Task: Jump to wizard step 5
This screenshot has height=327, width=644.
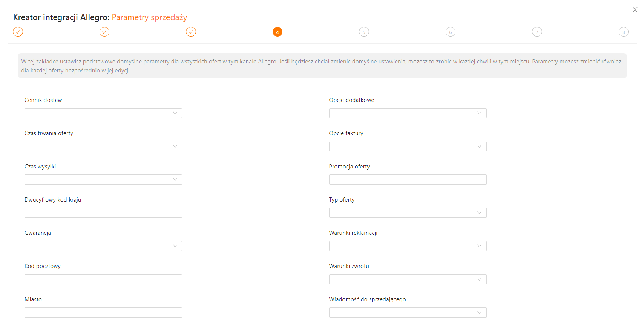Action: [x=364, y=32]
